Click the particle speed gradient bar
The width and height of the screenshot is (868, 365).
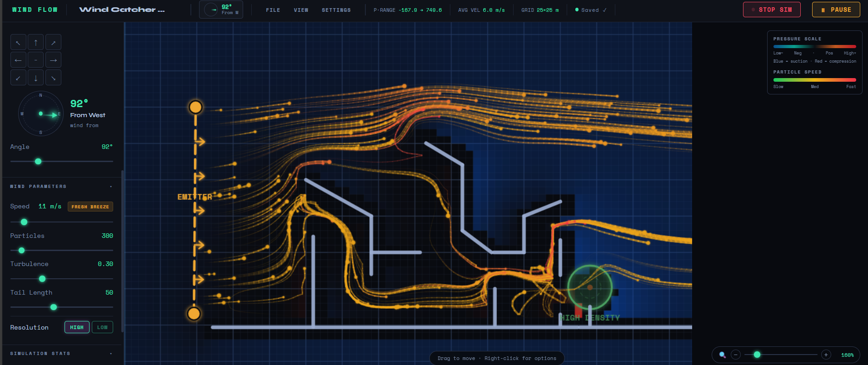point(815,80)
